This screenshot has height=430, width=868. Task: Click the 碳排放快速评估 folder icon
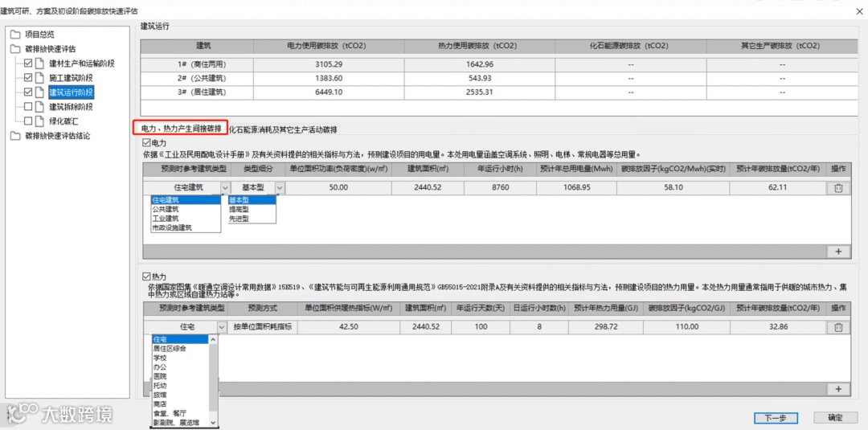coord(15,49)
